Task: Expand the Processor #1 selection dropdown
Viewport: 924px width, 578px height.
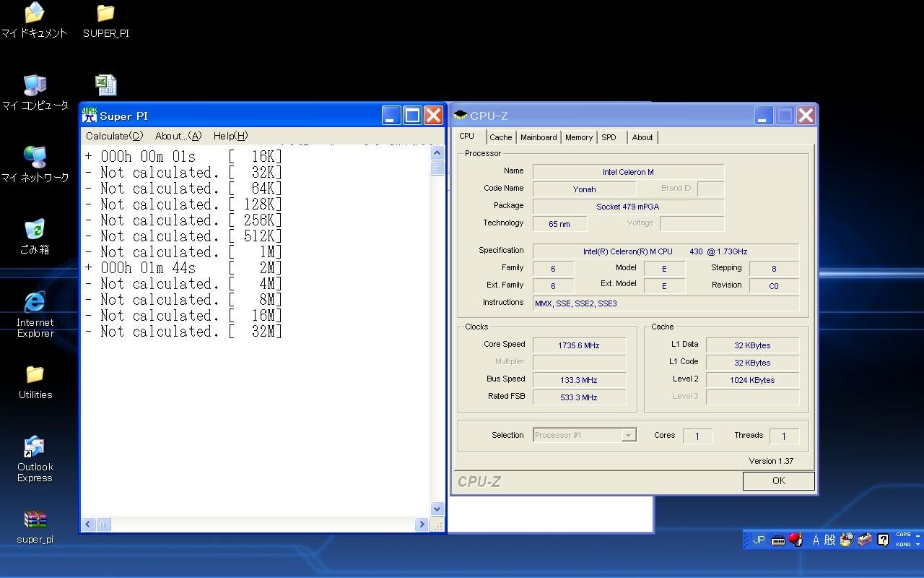Action: click(628, 435)
